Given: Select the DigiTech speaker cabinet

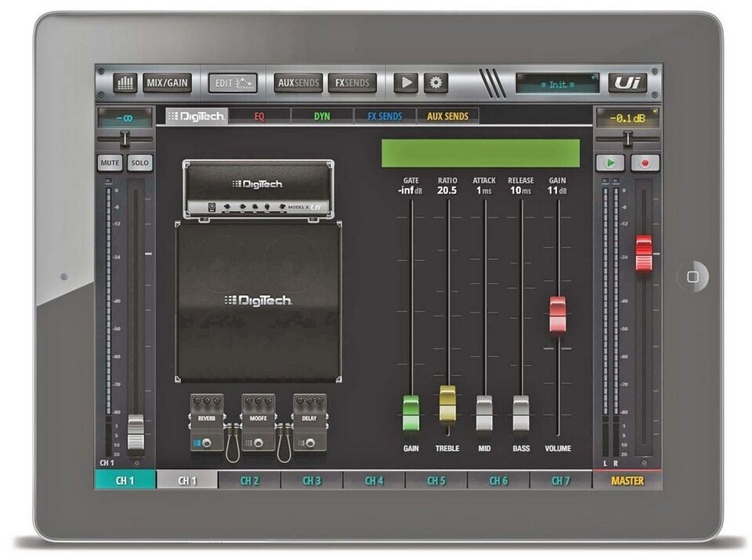Looking at the screenshot, I should 258,302.
